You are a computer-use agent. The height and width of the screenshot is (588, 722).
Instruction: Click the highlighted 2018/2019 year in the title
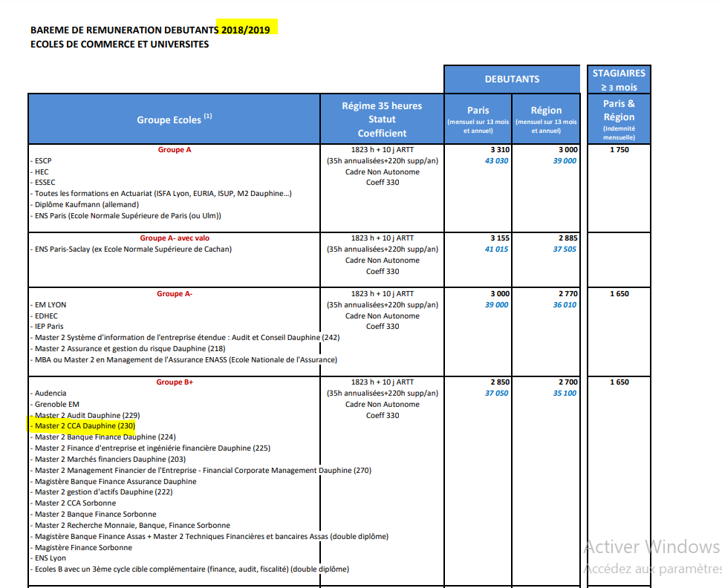tap(245, 30)
